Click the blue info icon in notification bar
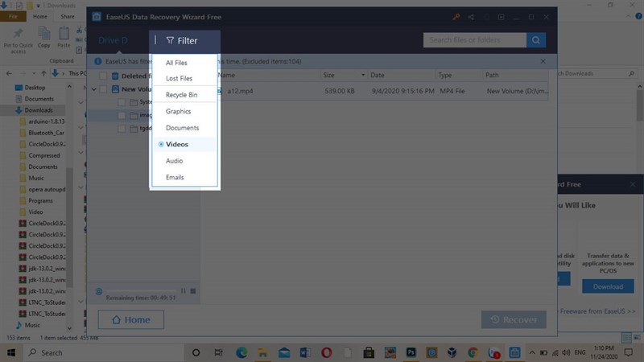This screenshot has width=644, height=362. pos(97,61)
